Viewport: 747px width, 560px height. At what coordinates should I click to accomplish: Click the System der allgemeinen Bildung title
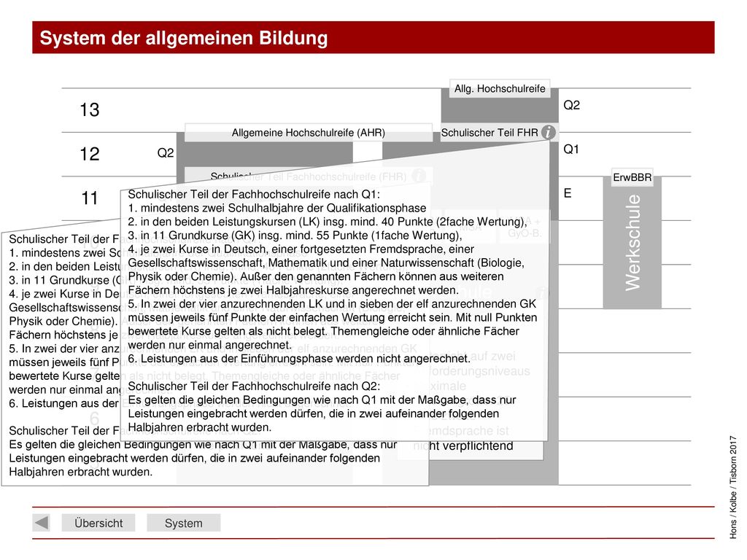point(184,38)
